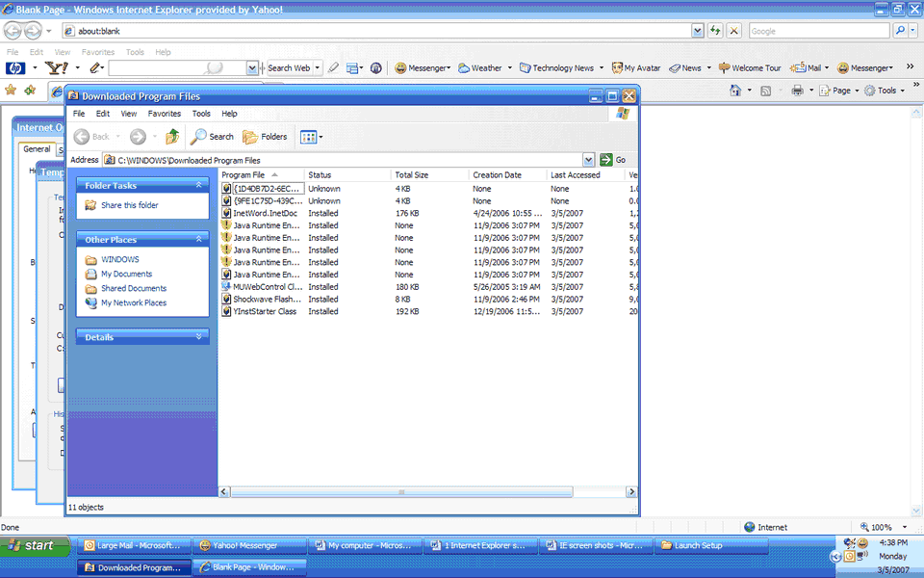This screenshot has width=924, height=578.
Task: Click the Google search input field
Action: coord(819,31)
